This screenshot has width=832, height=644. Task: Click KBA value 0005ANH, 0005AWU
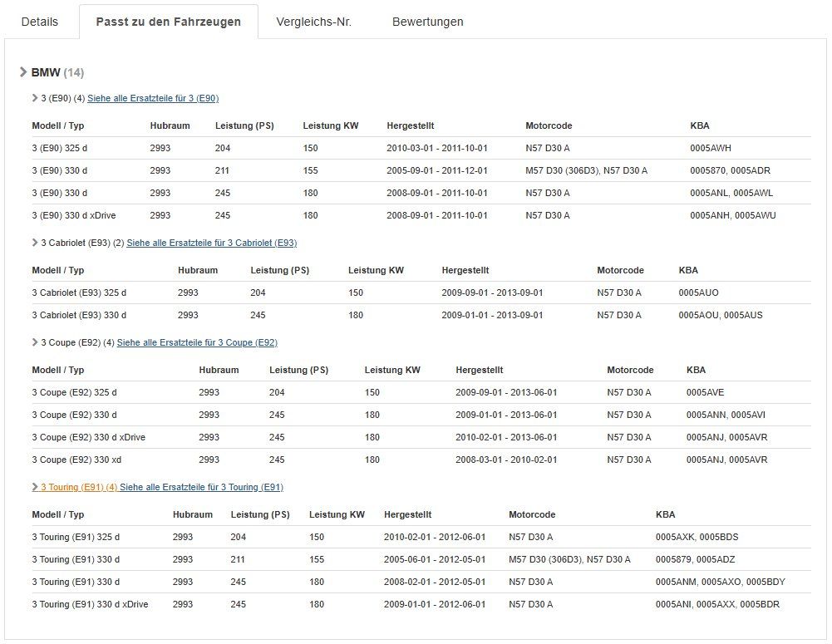tap(733, 215)
